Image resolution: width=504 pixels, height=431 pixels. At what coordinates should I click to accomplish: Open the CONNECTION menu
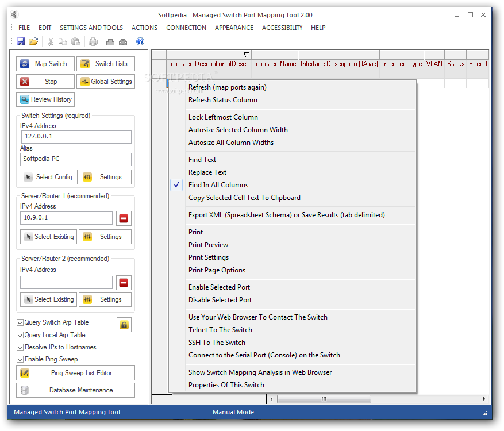(x=186, y=28)
